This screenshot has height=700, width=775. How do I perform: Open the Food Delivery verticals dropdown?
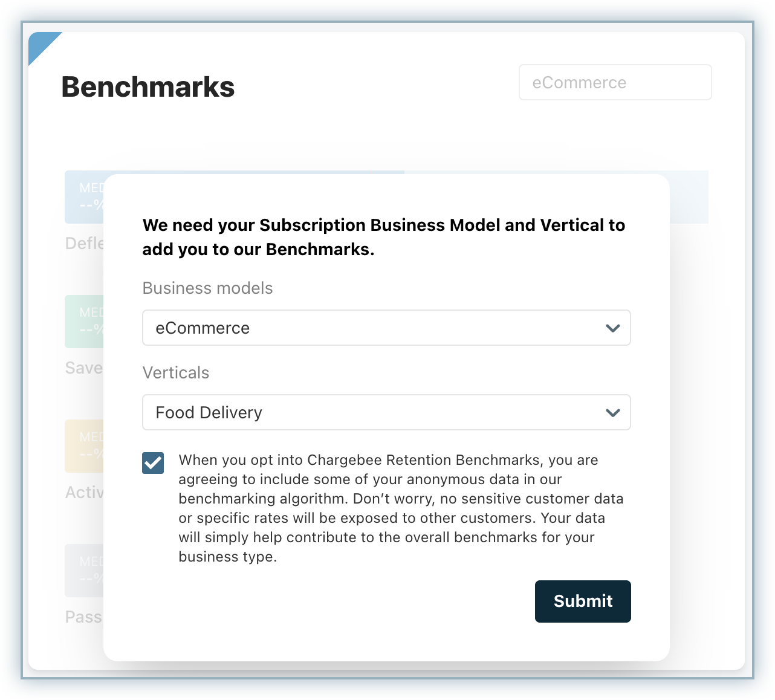pos(386,413)
